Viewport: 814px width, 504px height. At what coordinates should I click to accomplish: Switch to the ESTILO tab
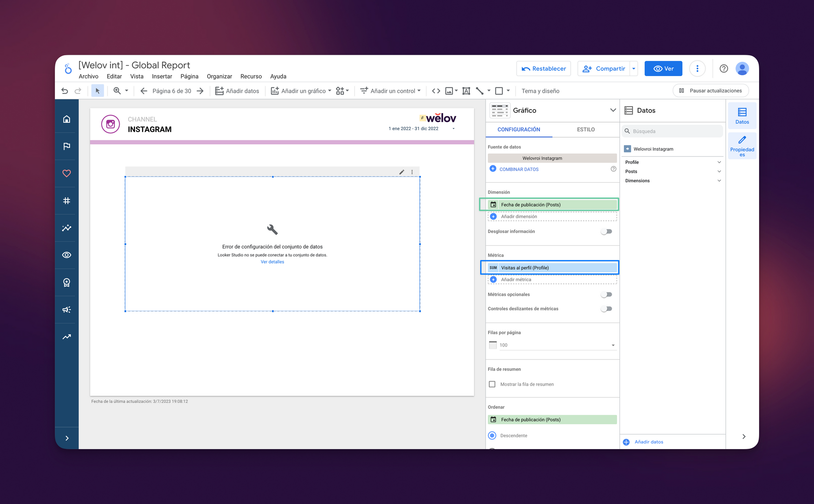[x=586, y=129]
